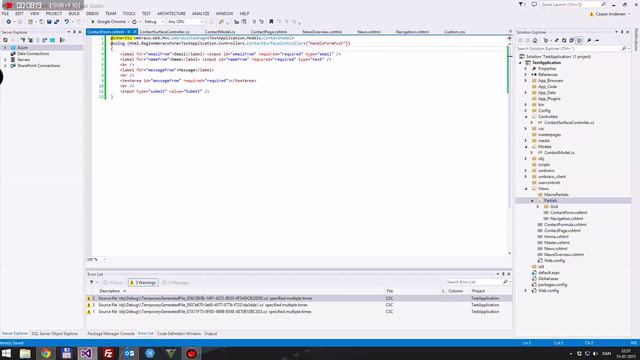Open the TOOLS menu
The image size is (640, 360).
[x=129, y=13]
